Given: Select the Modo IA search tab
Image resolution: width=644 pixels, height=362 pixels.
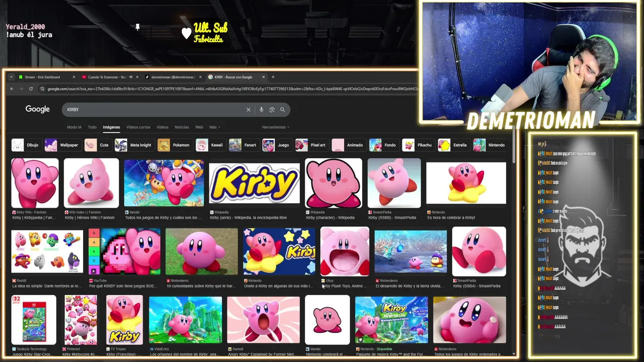Looking at the screenshot, I should 74,127.
